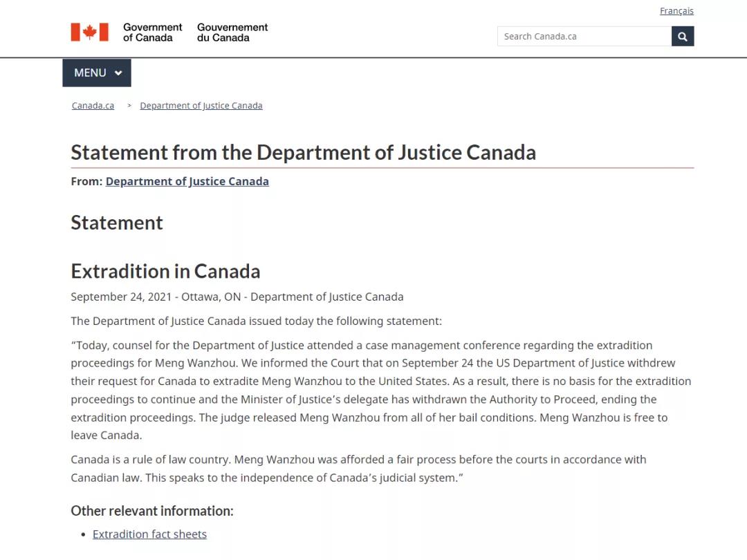Image resolution: width=747 pixels, height=560 pixels.
Task: Click the Gouvernement du Canada French wordmark
Action: click(232, 32)
